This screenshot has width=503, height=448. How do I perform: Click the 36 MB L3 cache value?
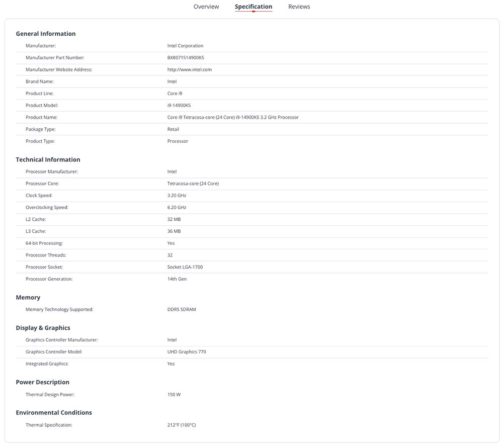tap(174, 231)
